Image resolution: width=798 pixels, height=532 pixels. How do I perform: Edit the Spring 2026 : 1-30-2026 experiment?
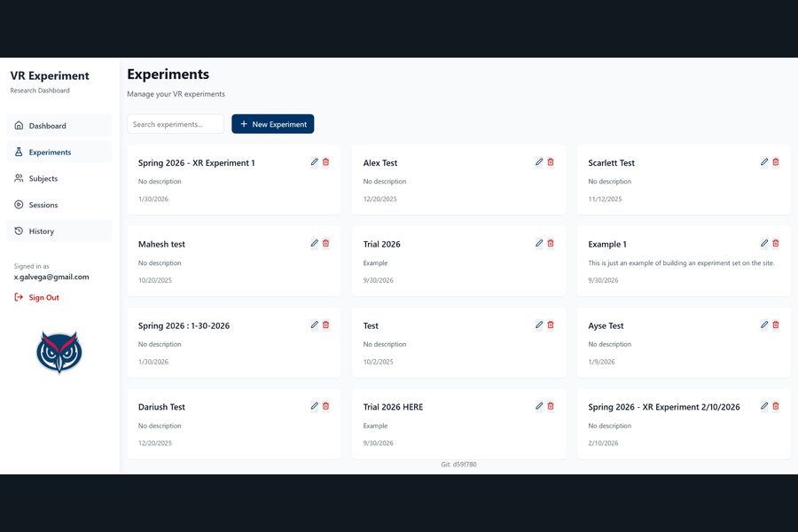coord(315,325)
